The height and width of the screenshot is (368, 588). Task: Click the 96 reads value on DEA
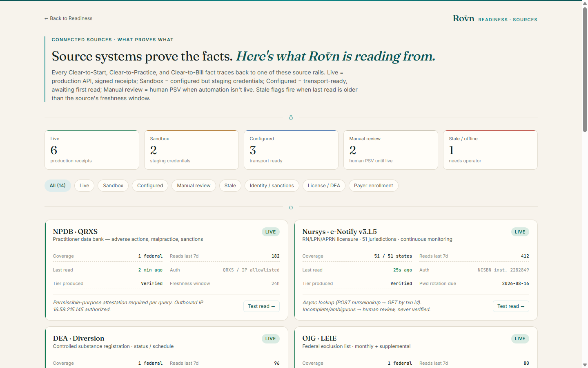[x=277, y=363]
